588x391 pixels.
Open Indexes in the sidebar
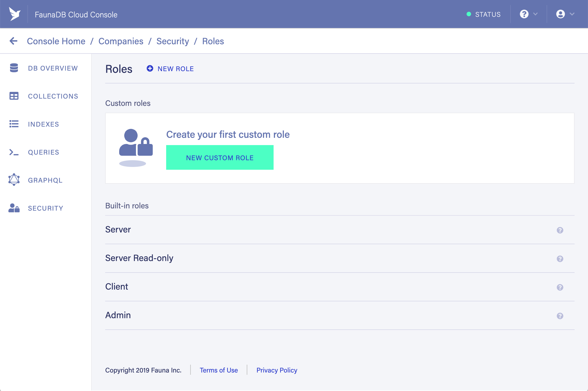[x=43, y=124]
